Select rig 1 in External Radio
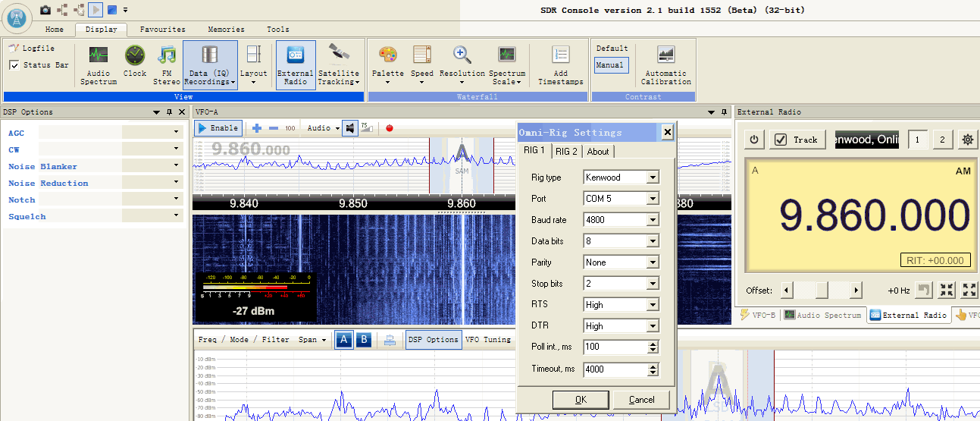Image resolution: width=980 pixels, height=421 pixels. (x=918, y=140)
